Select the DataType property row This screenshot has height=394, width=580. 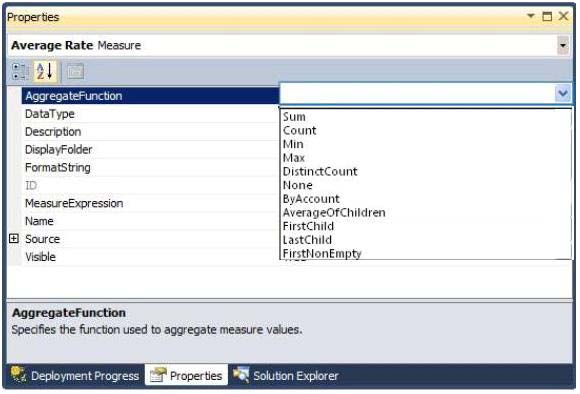[x=150, y=114]
